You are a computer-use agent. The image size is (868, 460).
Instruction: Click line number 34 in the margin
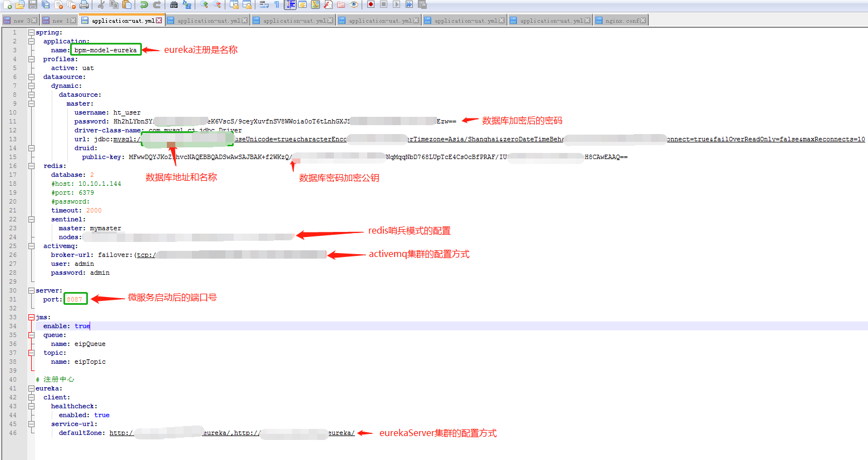coord(13,327)
